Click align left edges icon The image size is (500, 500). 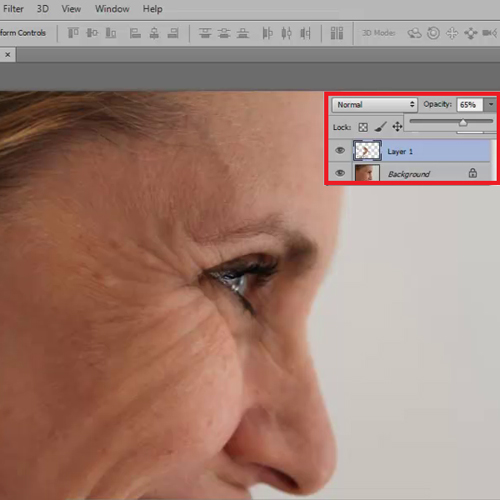click(x=135, y=33)
